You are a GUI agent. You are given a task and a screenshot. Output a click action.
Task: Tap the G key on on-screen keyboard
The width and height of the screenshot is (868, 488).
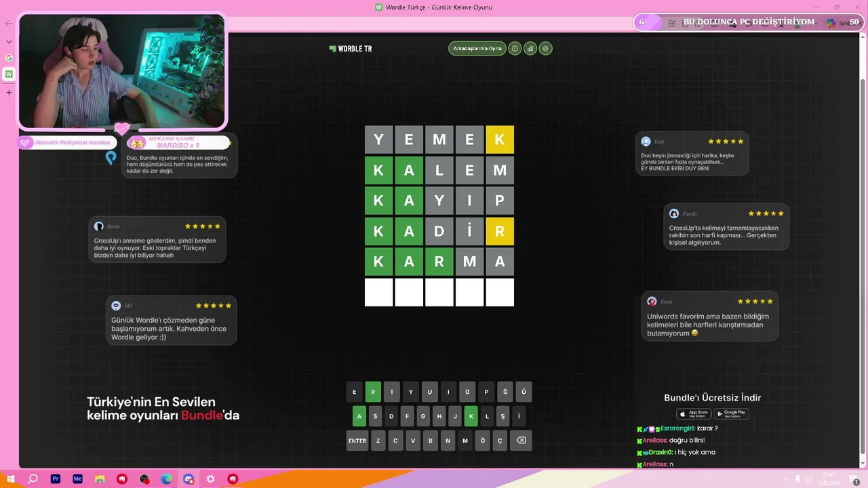(x=422, y=416)
